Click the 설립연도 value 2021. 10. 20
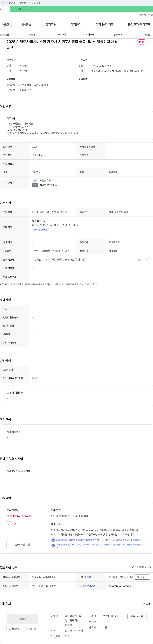 (110, 616)
